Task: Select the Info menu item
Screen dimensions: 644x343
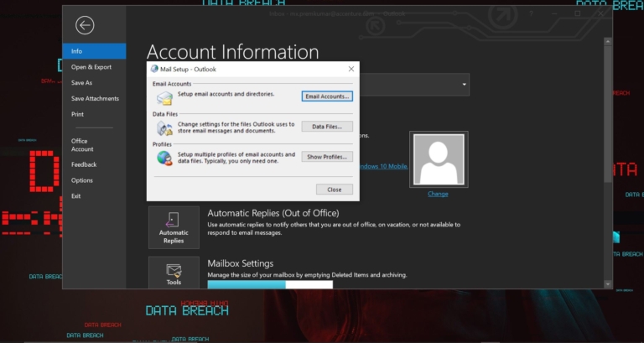Action: 94,51
